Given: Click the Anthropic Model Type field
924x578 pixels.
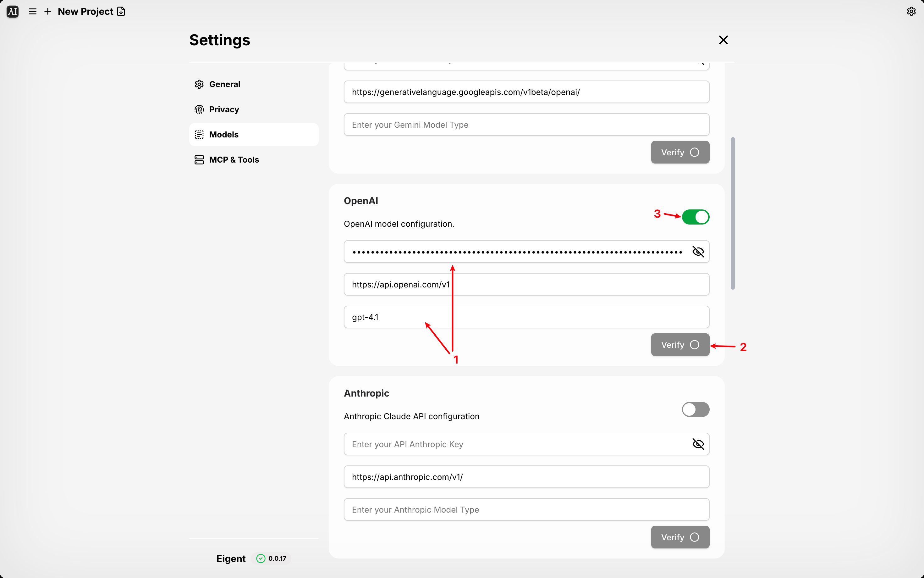Looking at the screenshot, I should click(x=526, y=509).
